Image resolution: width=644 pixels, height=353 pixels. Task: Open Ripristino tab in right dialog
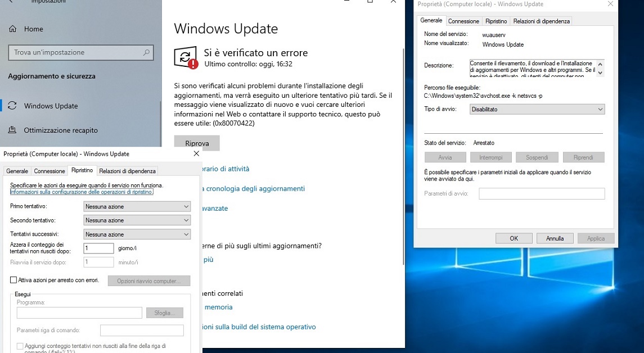tap(496, 21)
